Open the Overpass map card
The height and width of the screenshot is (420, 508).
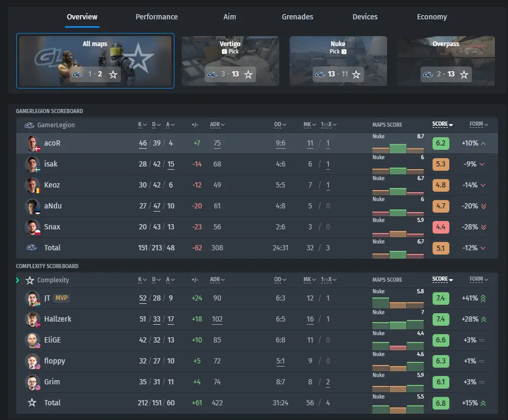pos(446,61)
